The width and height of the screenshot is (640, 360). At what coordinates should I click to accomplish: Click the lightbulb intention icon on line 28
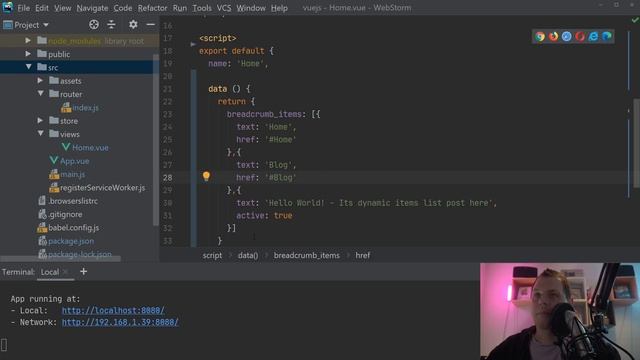[x=206, y=176]
